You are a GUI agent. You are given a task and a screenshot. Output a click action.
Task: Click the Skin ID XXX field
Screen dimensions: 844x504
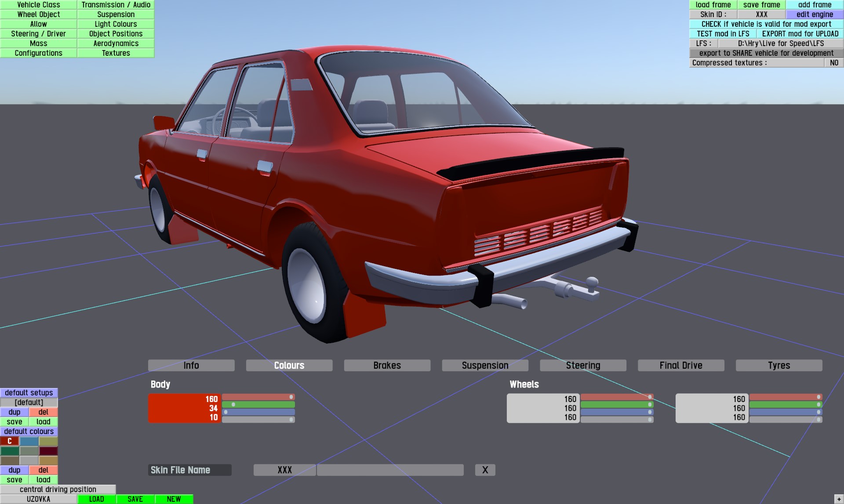coord(761,15)
